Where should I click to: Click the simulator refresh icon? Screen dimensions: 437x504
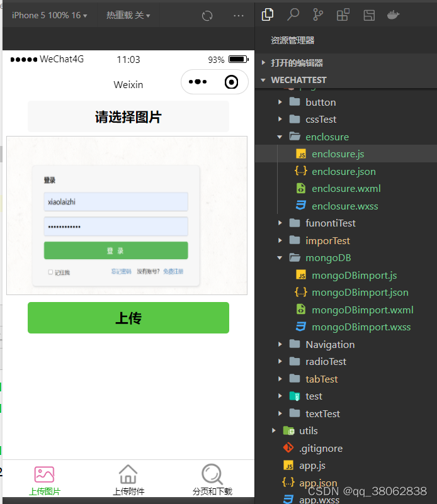pyautogui.click(x=207, y=16)
